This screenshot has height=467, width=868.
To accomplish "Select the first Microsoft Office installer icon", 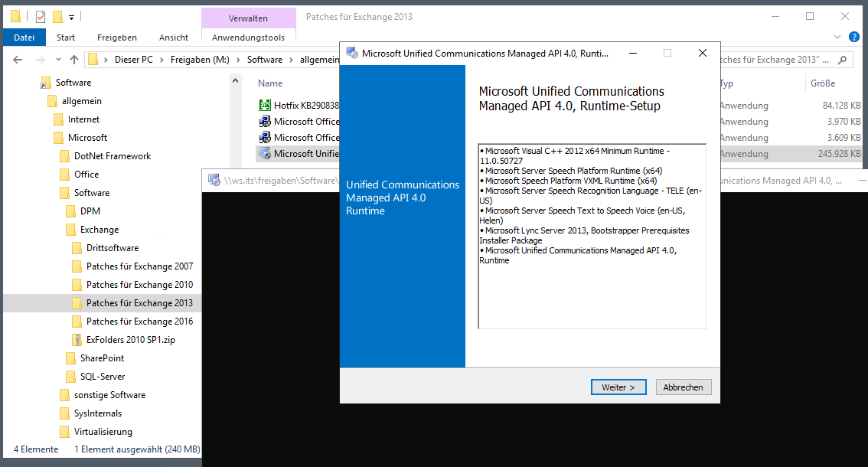I will tap(265, 121).
